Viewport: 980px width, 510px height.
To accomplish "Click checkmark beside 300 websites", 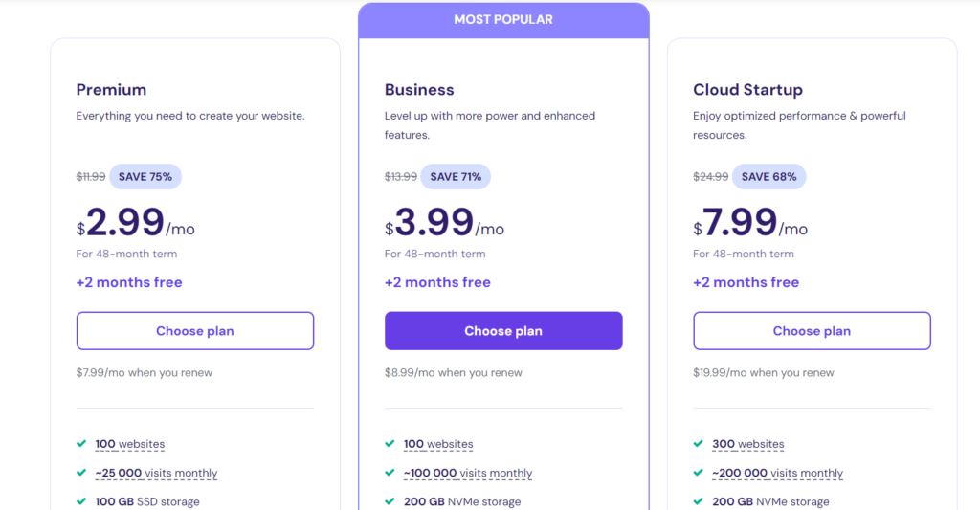I will click(x=698, y=444).
